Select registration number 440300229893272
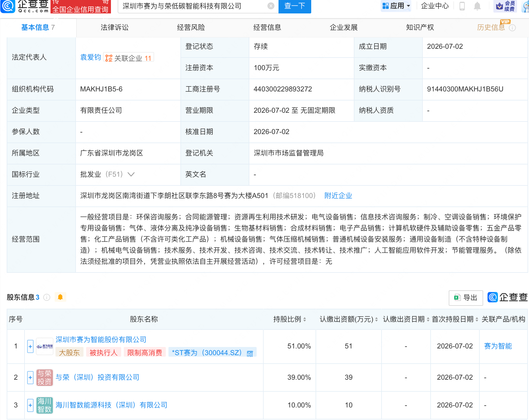This screenshot has height=420, width=529. click(x=283, y=89)
